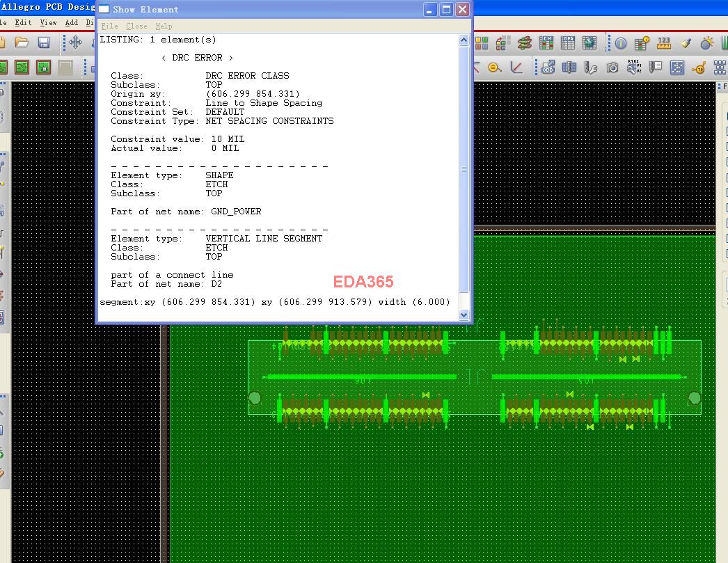Click the blue dotted grid icon
Image resolution: width=728 pixels, height=563 pixels.
(677, 68)
